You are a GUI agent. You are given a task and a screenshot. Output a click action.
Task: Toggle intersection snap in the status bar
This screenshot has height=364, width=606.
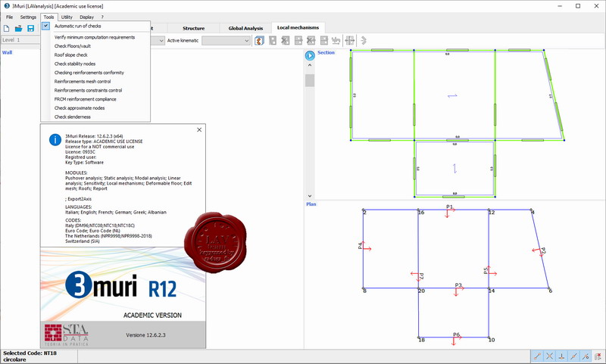coord(549,356)
